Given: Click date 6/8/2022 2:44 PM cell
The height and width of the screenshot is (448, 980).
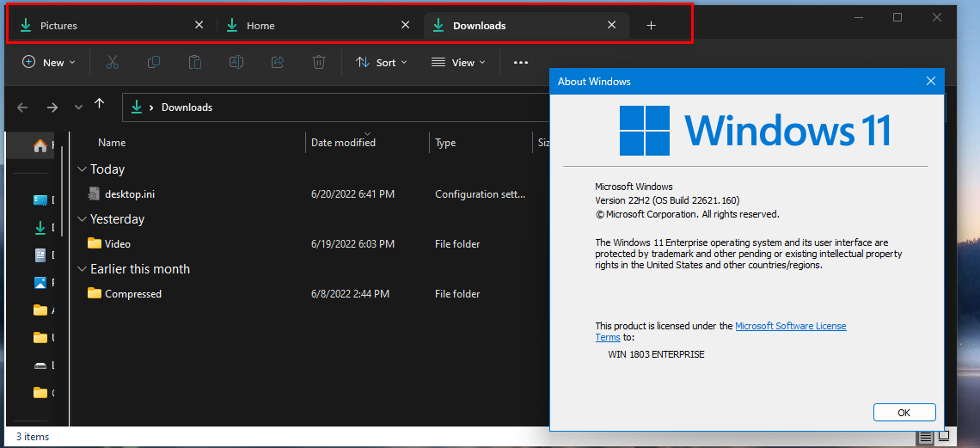Looking at the screenshot, I should tap(350, 294).
